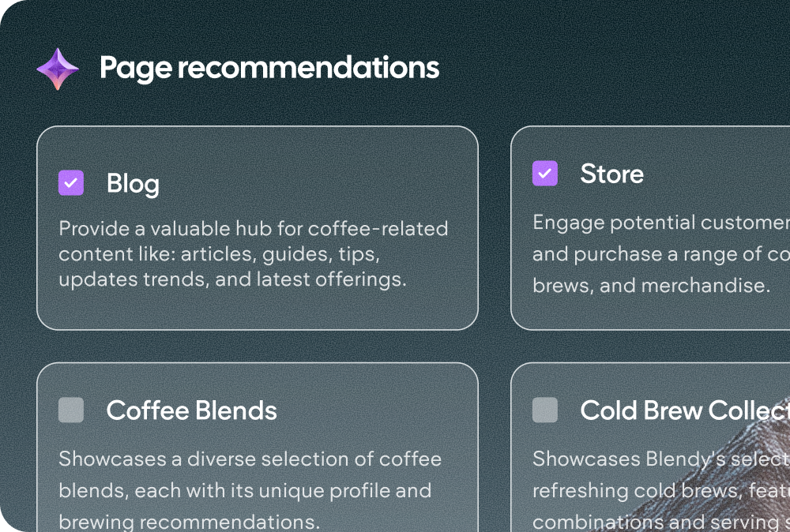Uncheck the Blog page checkbox
Viewport: 790px width, 532px height.
(71, 182)
